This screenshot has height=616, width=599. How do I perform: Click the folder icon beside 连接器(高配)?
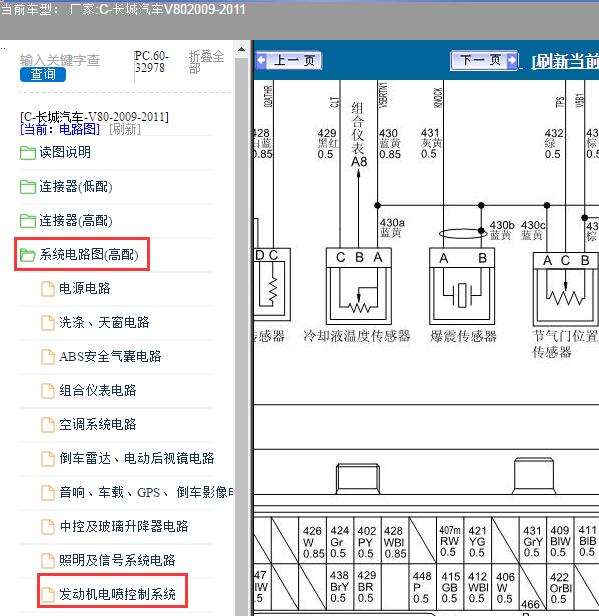pyautogui.click(x=28, y=220)
